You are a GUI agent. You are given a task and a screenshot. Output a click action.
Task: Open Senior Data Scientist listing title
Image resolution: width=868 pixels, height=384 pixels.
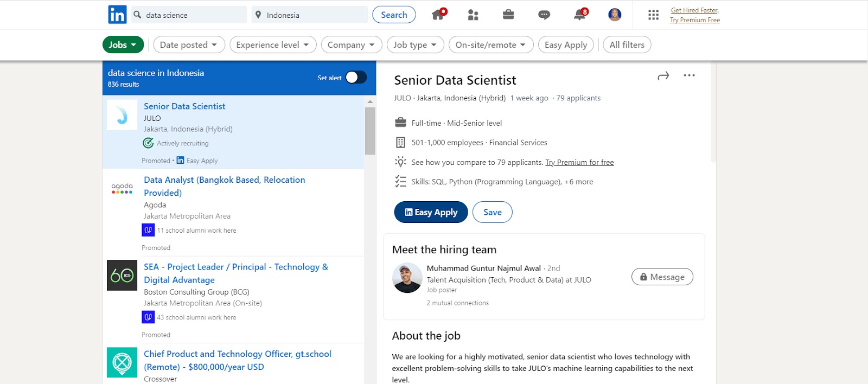[x=184, y=106]
